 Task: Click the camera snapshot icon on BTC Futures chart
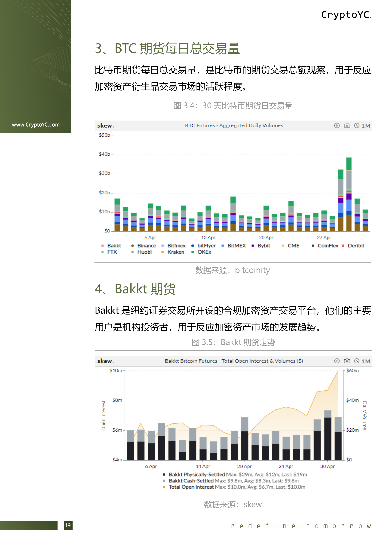tap(347, 125)
